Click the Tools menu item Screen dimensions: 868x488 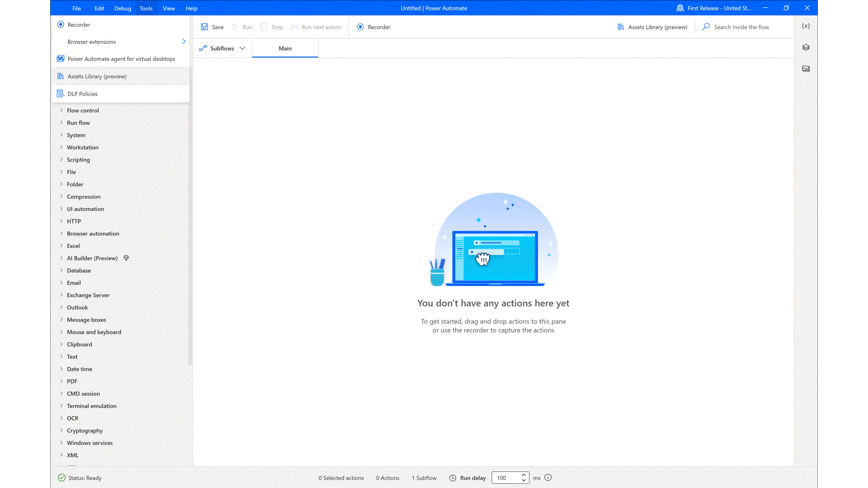pyautogui.click(x=146, y=8)
